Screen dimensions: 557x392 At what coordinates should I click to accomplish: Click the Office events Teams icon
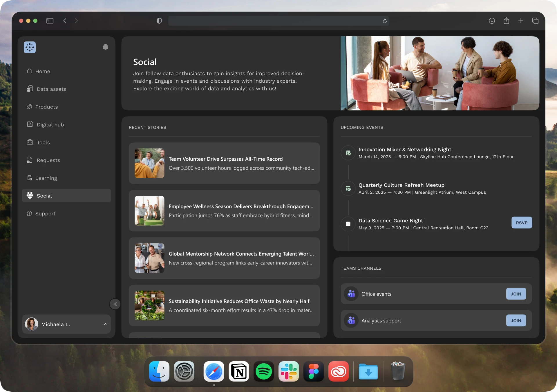pyautogui.click(x=351, y=294)
